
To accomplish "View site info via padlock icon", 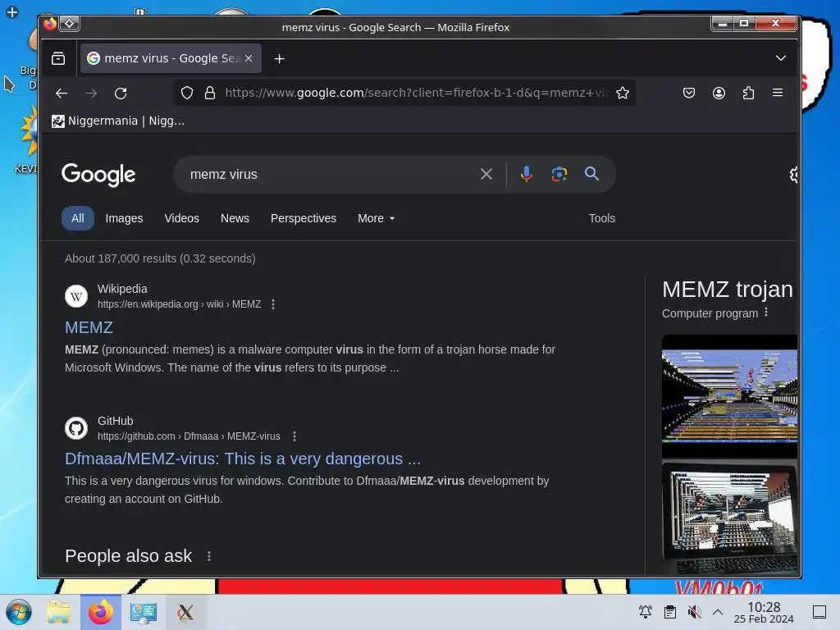I will pyautogui.click(x=210, y=94).
